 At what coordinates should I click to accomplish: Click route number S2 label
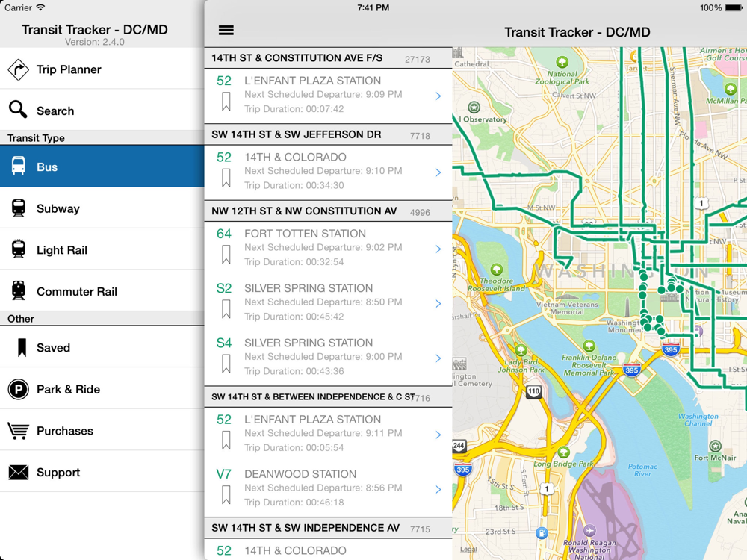(223, 288)
